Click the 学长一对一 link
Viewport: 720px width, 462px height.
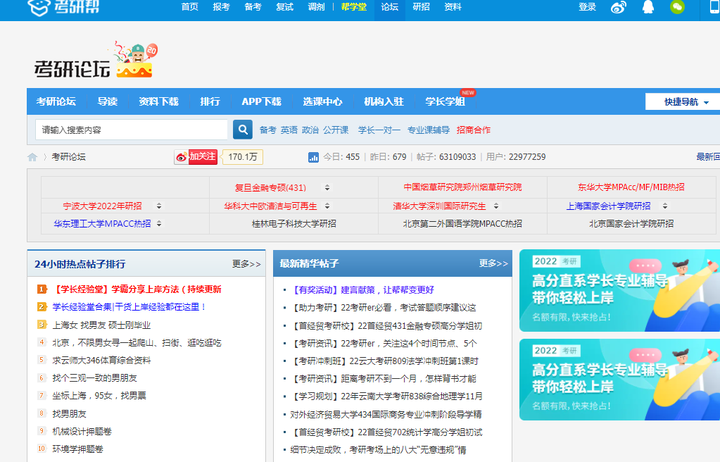pyautogui.click(x=379, y=130)
